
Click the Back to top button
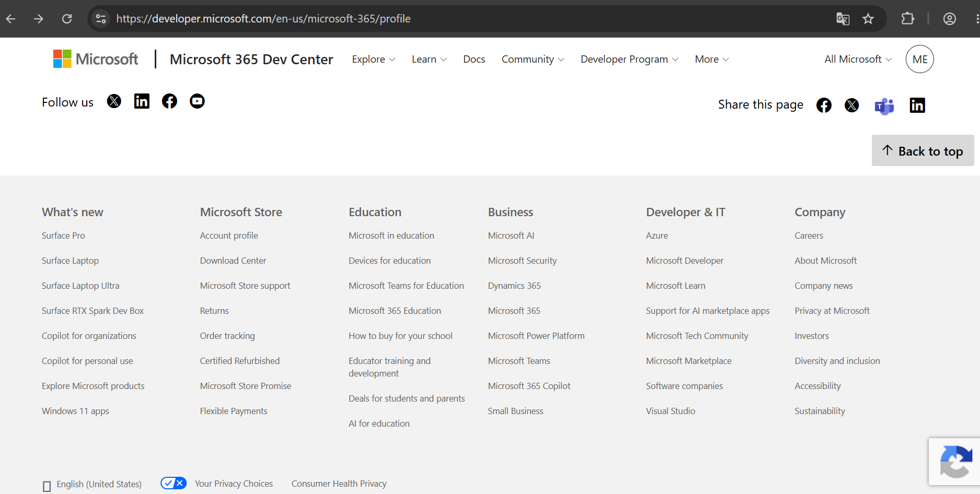923,150
